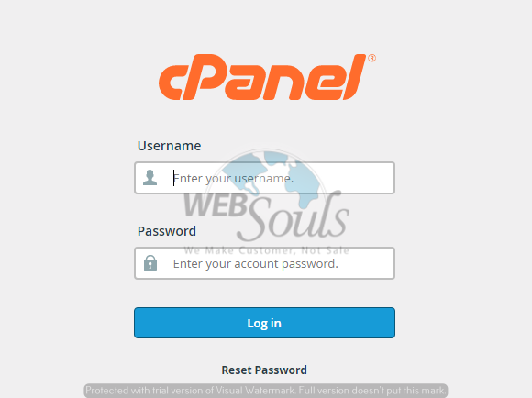Screen dimensions: 532x398
Task: Focus the Username input field
Action: (265, 178)
